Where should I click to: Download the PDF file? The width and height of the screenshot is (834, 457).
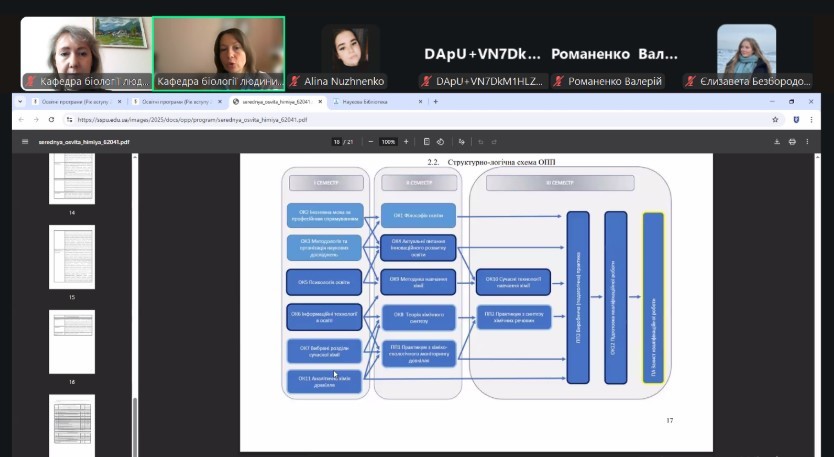776,142
